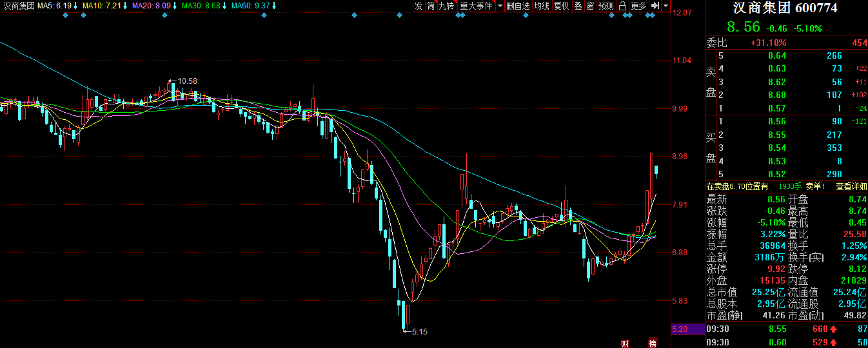This screenshot has height=348, width=868.
Task: Select buy level 4 price 8.53
Action: (777, 161)
